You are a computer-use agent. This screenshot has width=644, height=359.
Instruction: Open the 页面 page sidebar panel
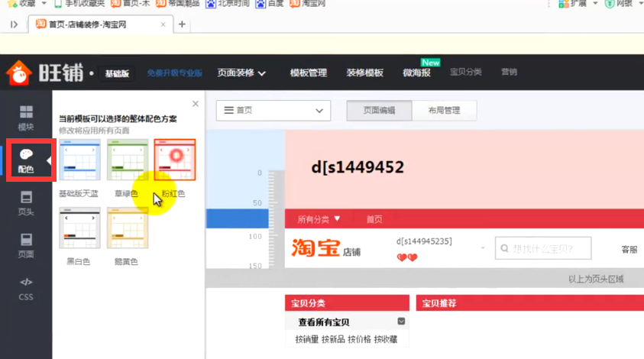tap(26, 246)
